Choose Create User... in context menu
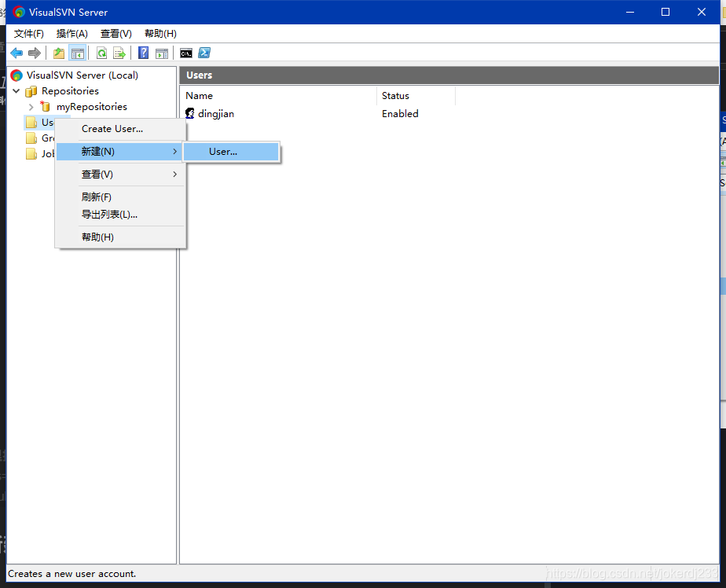This screenshot has height=588, width=726. (x=120, y=129)
